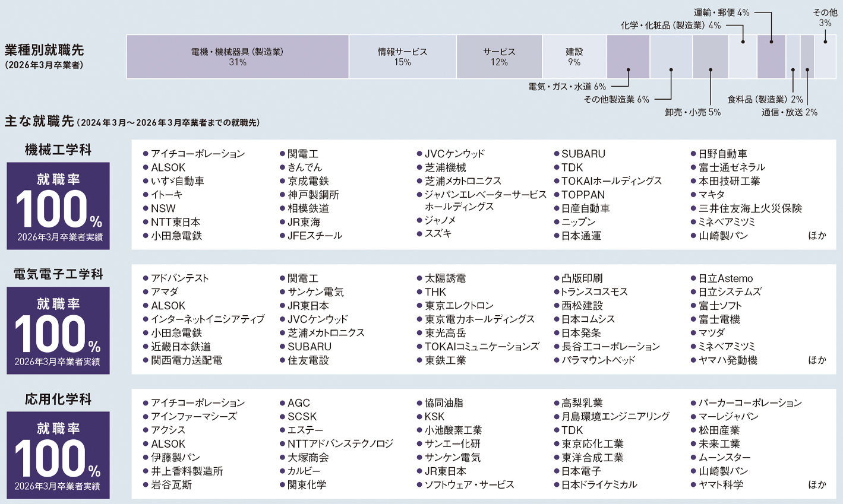Viewport: 843px width, 504px height.
Task: Select the 日産自動車 entry
Action: click(586, 208)
